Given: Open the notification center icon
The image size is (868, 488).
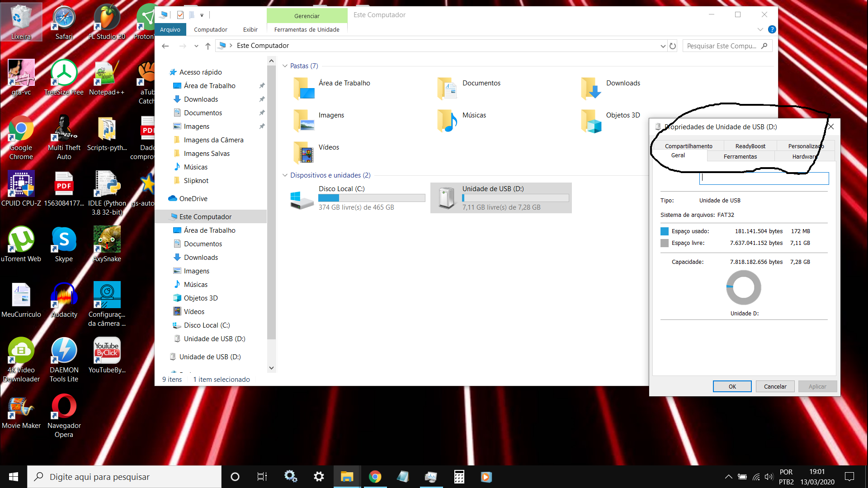Looking at the screenshot, I should tap(849, 477).
